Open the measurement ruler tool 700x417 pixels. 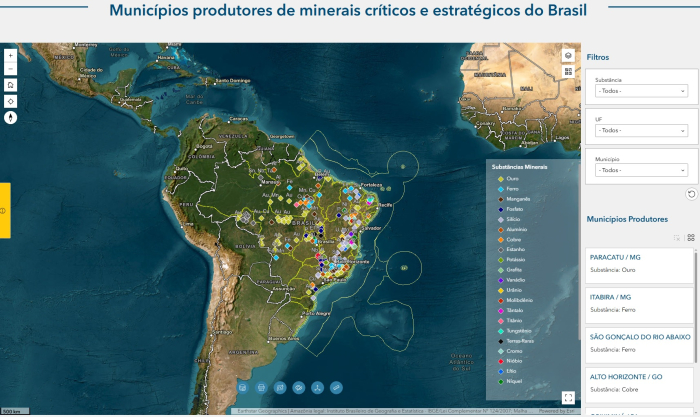coord(336,388)
